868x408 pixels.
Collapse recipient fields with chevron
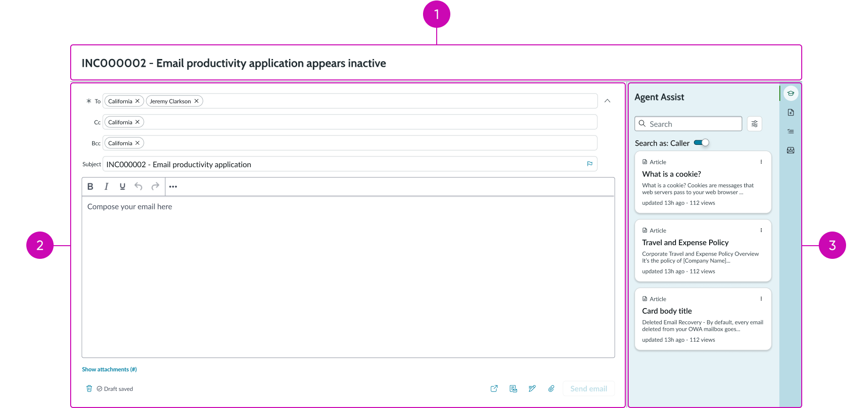[x=607, y=101]
